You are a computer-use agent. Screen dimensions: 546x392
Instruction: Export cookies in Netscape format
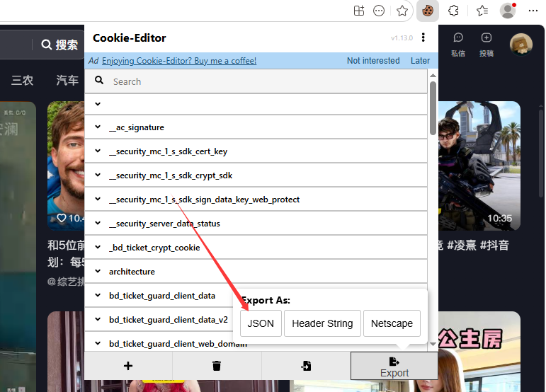(392, 323)
